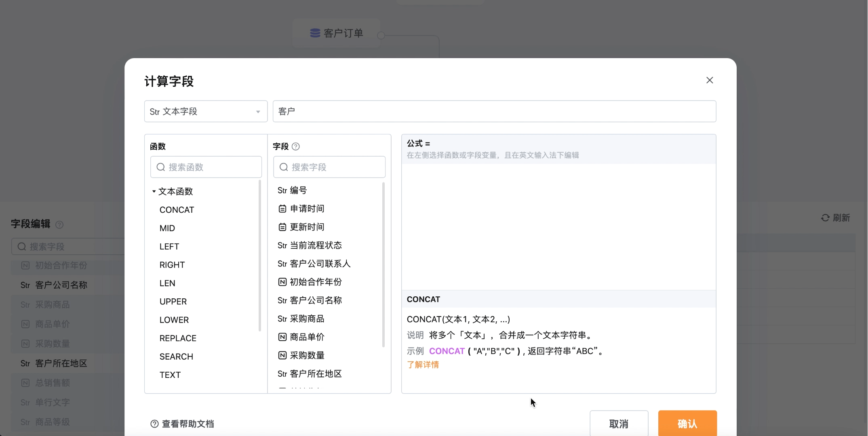This screenshot has width=868, height=436.
Task: Click the 取消 button
Action: point(619,424)
